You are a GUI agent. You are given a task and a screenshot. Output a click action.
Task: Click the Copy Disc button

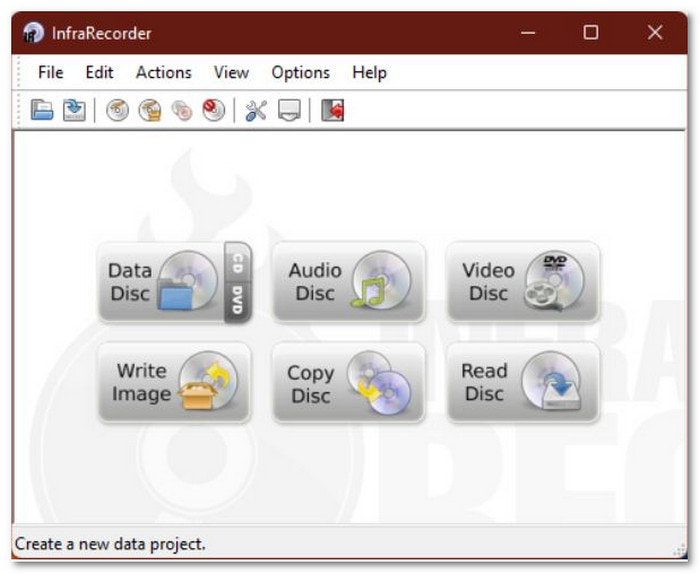(x=349, y=382)
